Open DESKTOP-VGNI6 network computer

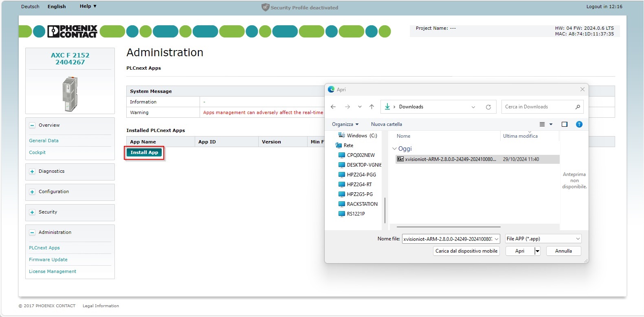click(360, 165)
